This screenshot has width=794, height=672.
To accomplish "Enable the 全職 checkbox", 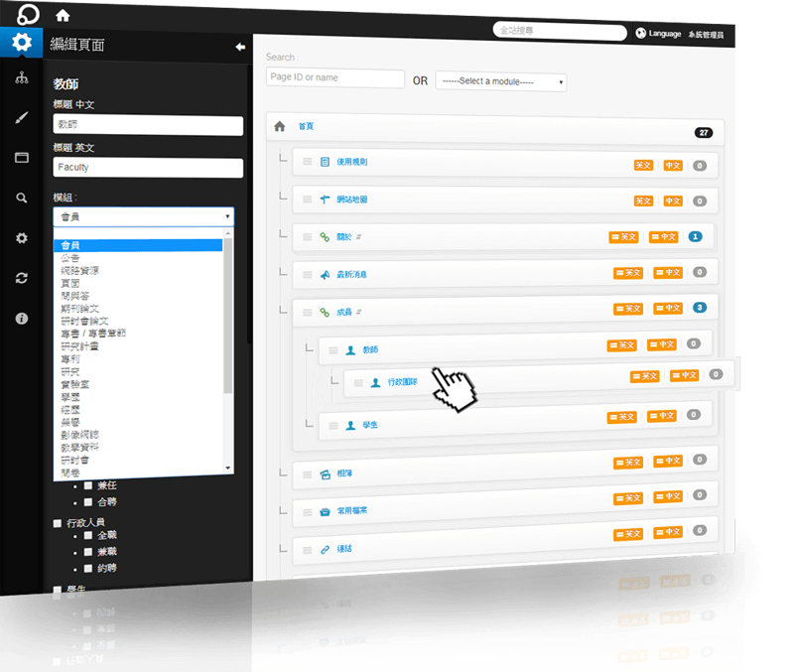I will pyautogui.click(x=89, y=535).
